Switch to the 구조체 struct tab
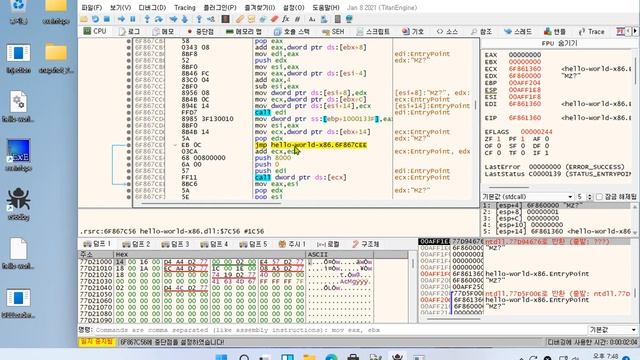 tap(366, 244)
